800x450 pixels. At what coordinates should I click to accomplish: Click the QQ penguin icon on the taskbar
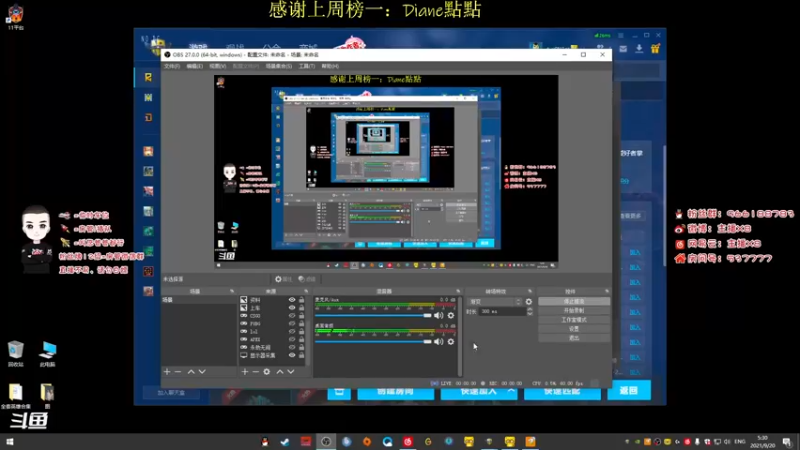(264, 442)
